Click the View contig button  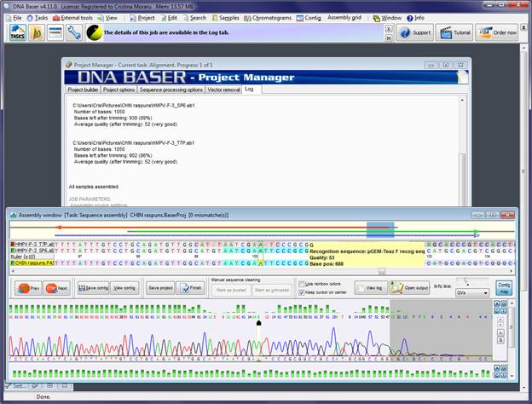pyautogui.click(x=124, y=288)
